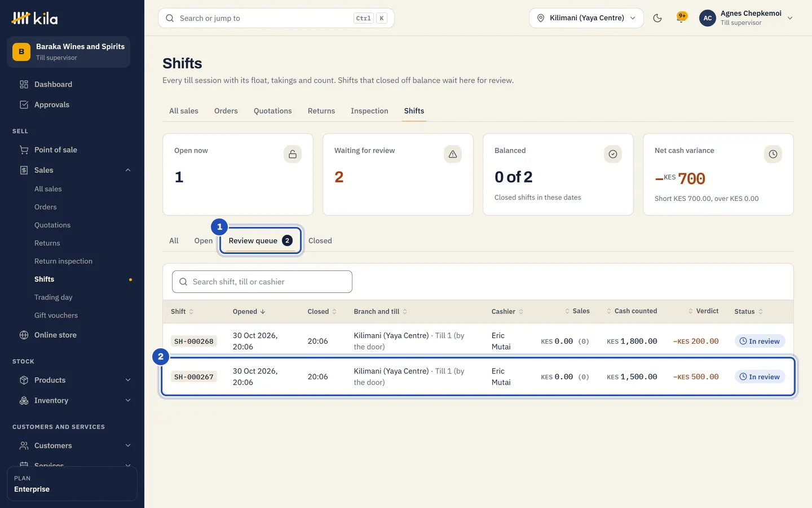Image resolution: width=812 pixels, height=508 pixels.
Task: Sort by Cash counted column
Action: [632, 311]
